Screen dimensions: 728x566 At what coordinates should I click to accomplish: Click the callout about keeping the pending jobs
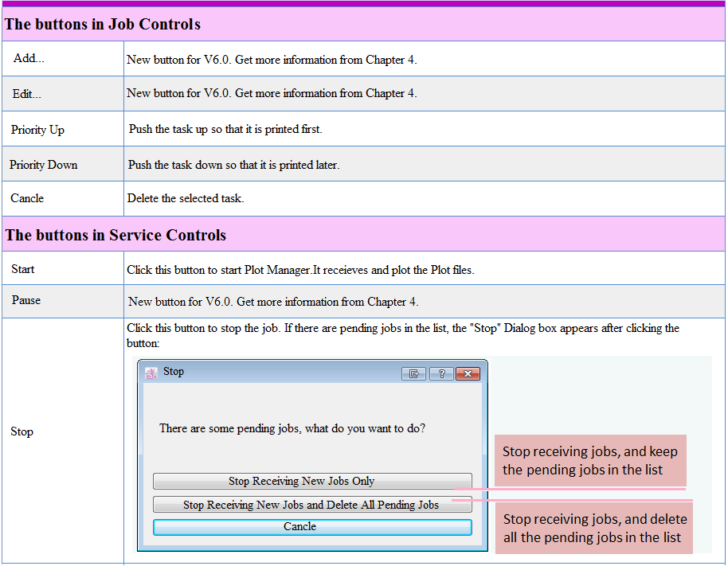[589, 461]
